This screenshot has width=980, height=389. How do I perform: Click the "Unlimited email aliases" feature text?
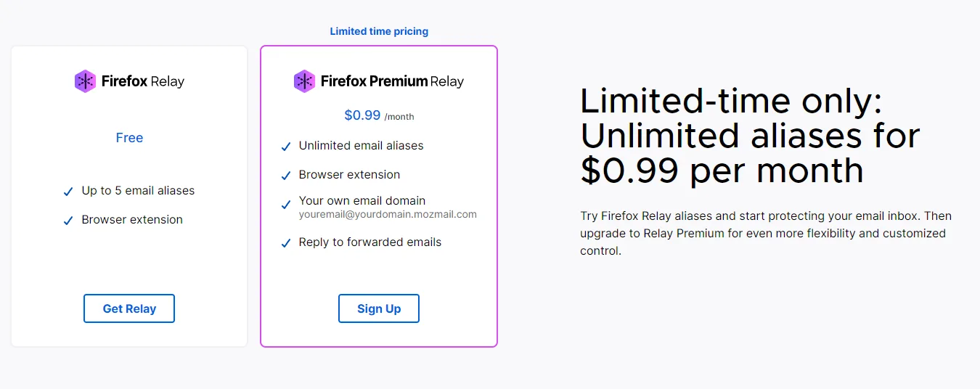361,146
